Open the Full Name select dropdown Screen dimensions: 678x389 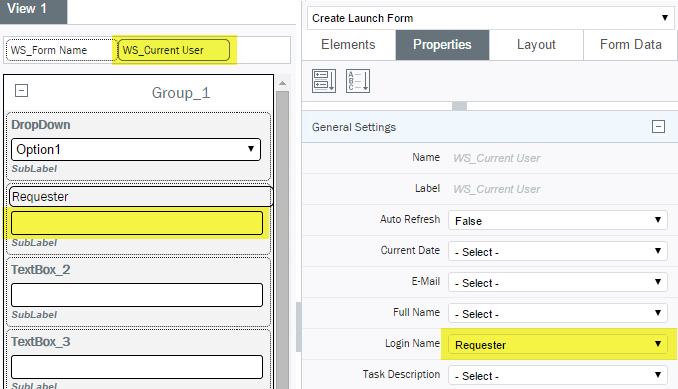557,313
